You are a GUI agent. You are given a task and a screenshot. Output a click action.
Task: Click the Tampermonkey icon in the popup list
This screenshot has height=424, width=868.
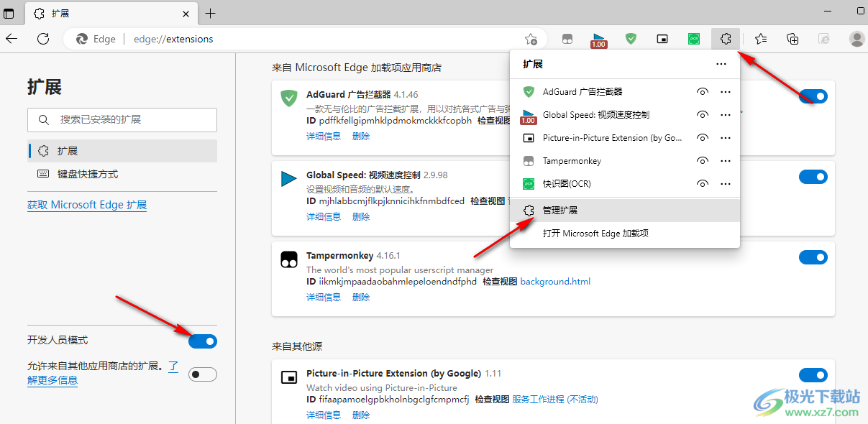coord(529,161)
